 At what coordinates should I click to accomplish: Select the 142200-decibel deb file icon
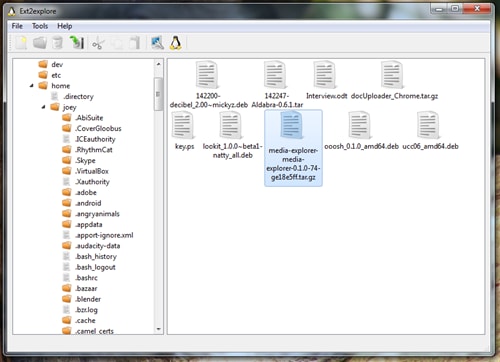point(208,75)
